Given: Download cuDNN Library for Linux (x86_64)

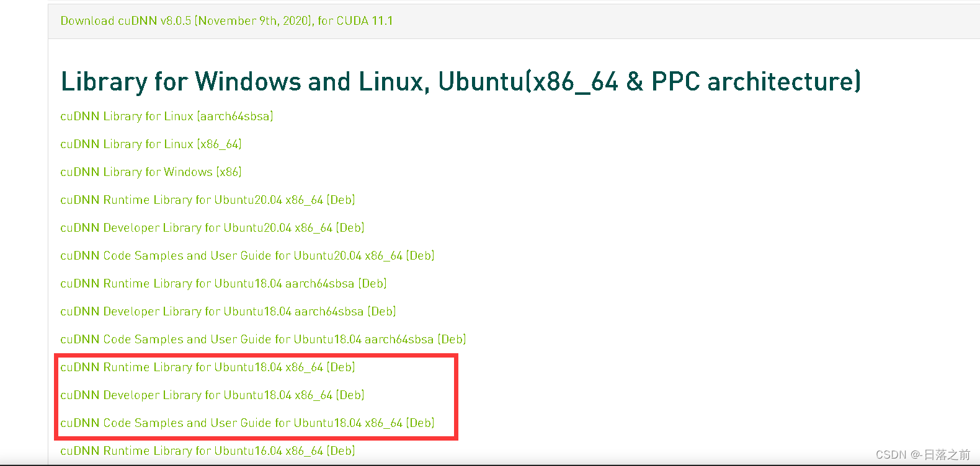Looking at the screenshot, I should [x=151, y=144].
